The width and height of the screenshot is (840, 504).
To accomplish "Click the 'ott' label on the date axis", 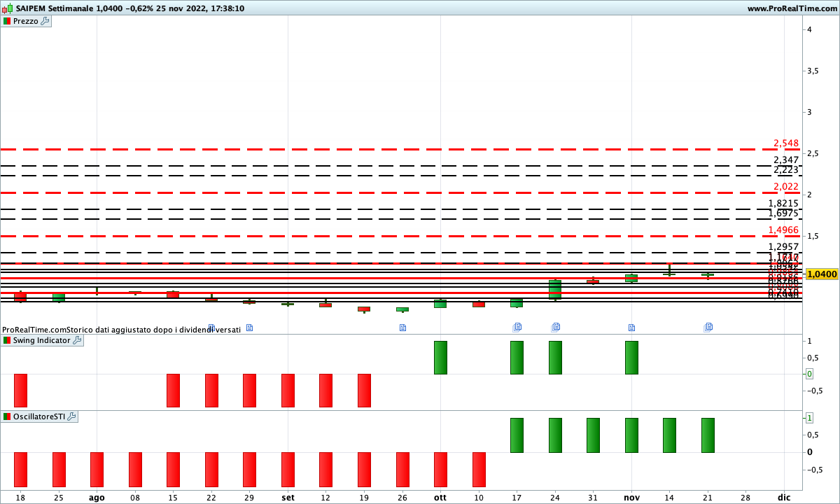I will [440, 497].
